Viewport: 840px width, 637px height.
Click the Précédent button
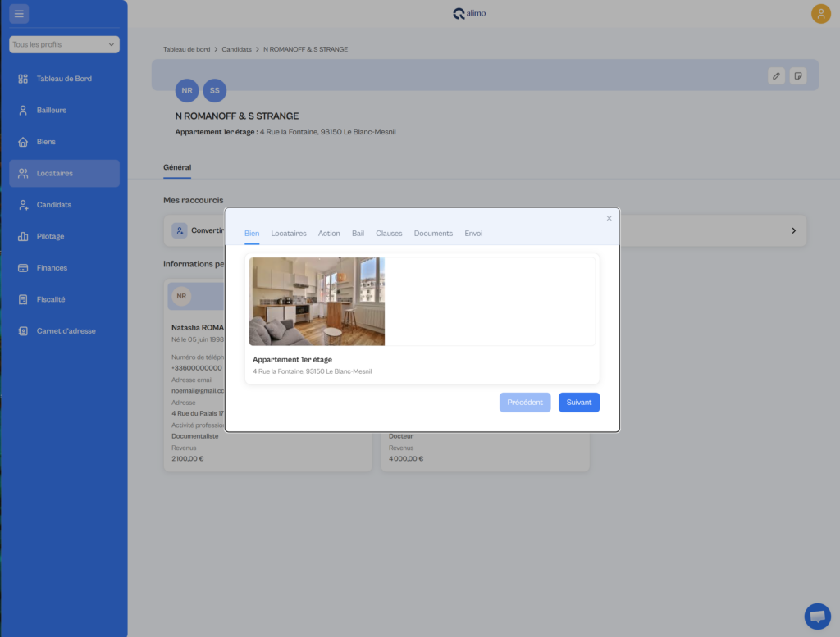coord(525,403)
